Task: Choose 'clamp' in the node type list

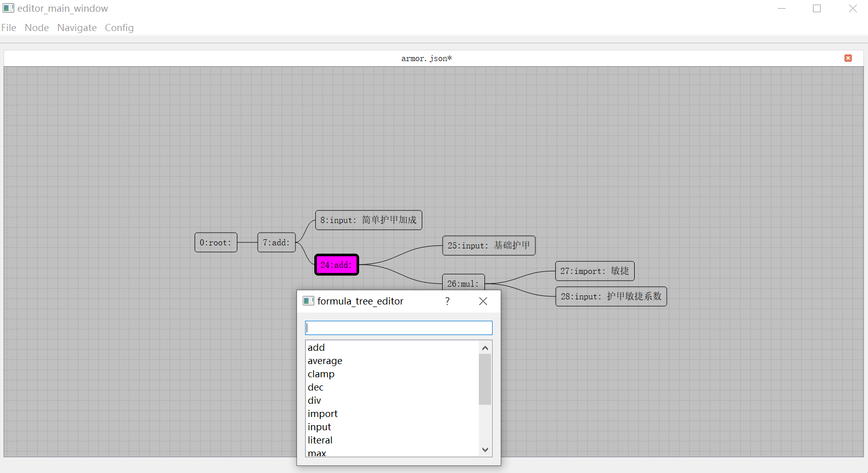Action: (321, 374)
